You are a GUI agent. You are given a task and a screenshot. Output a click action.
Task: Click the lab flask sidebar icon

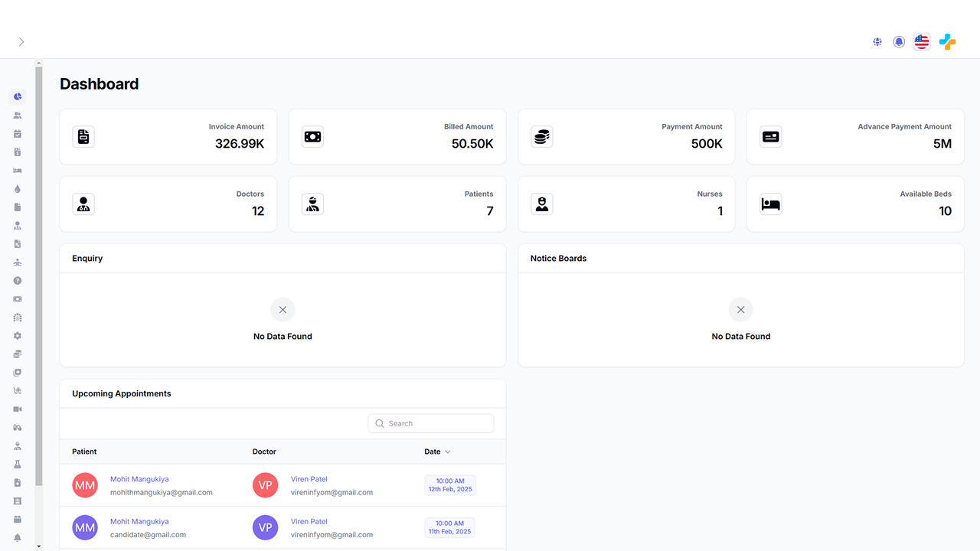pyautogui.click(x=18, y=465)
